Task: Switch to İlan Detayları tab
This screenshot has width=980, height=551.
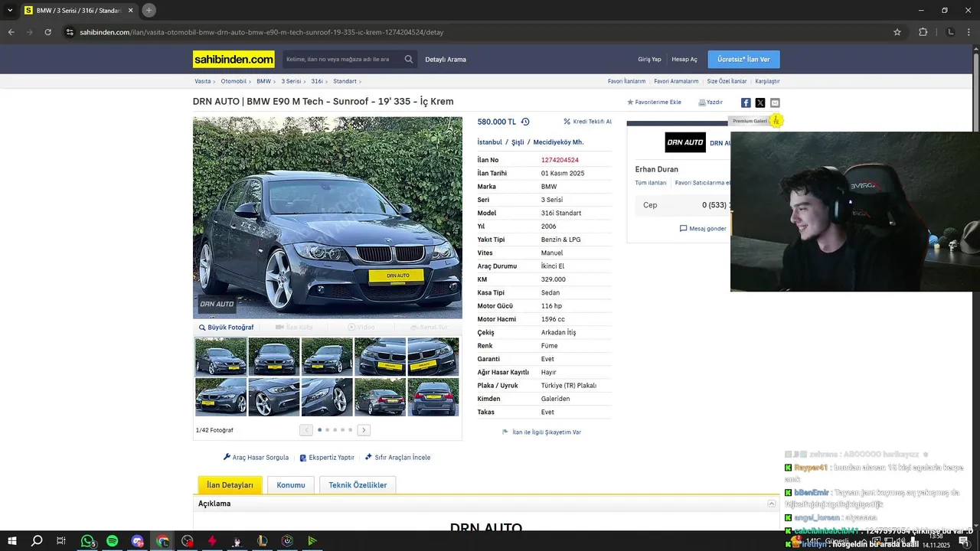Action: point(230,485)
